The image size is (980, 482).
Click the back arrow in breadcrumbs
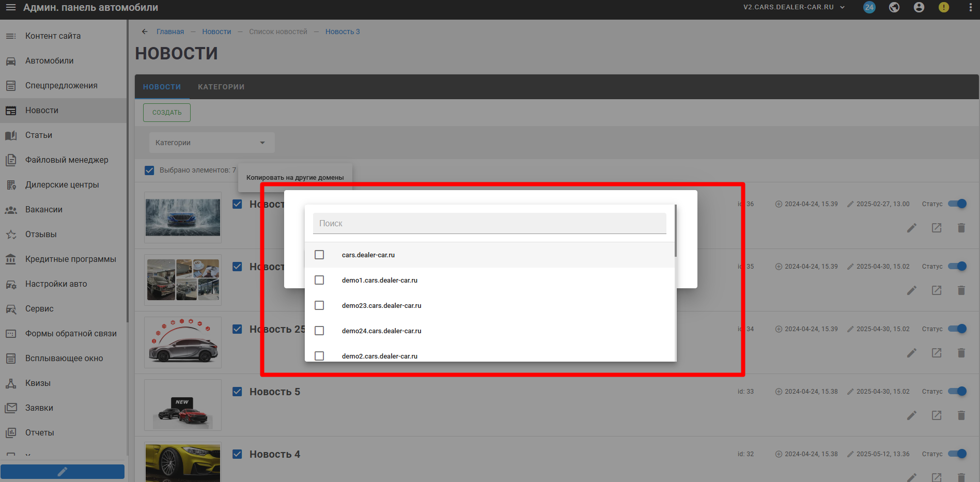click(x=145, y=32)
